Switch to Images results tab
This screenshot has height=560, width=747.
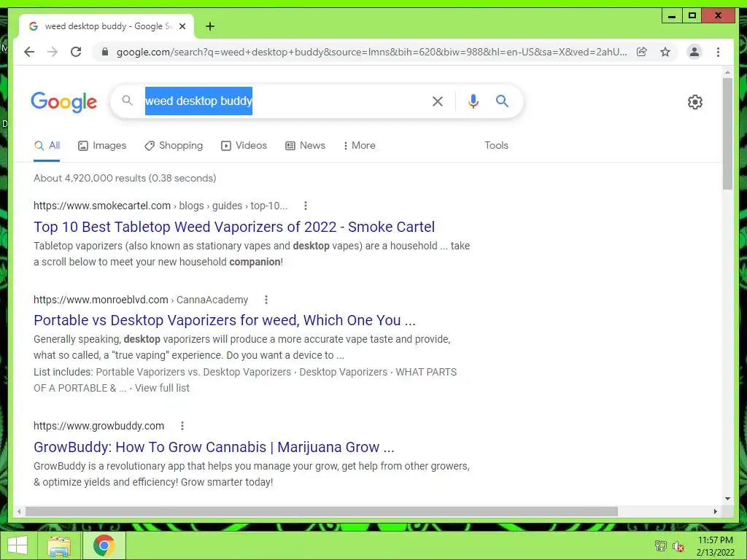coord(102,145)
